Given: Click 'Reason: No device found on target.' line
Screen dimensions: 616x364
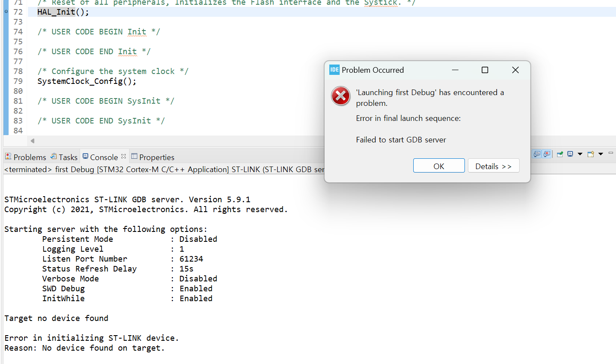Looking at the screenshot, I should pos(84,348).
